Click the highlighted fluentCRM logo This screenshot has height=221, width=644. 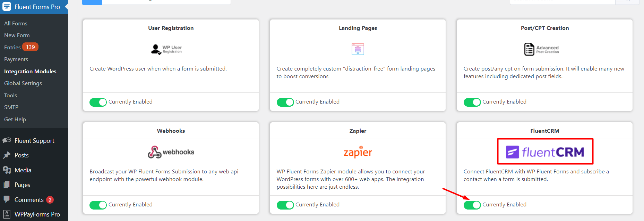pos(545,151)
